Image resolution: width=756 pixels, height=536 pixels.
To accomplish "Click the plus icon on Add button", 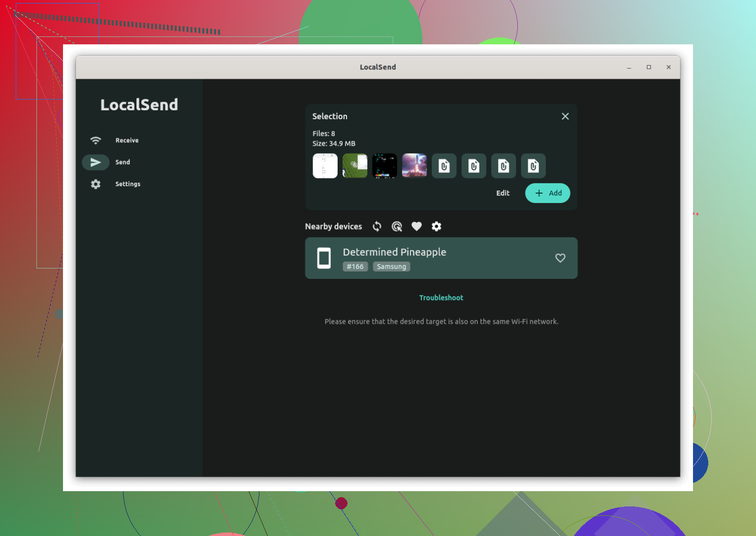I will (539, 193).
